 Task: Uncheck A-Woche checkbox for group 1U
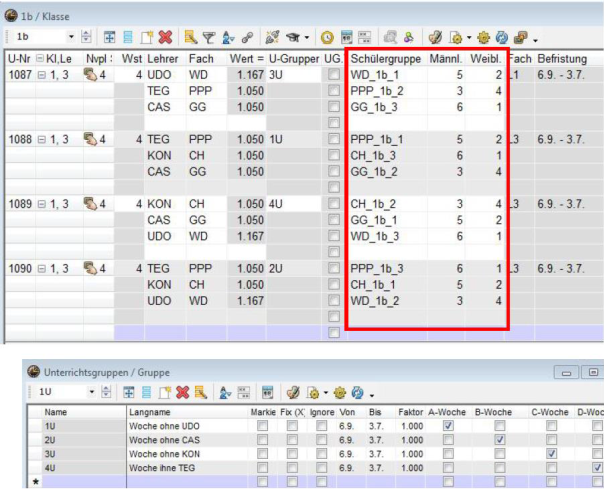tap(448, 425)
